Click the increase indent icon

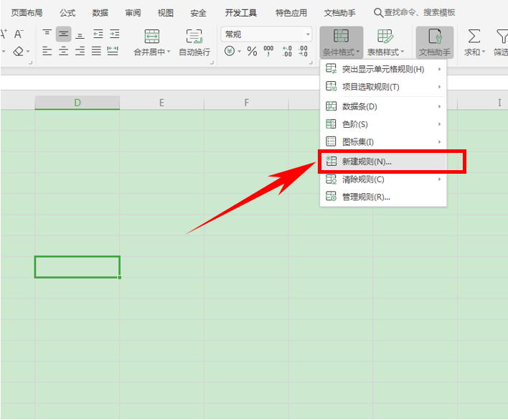(x=114, y=34)
